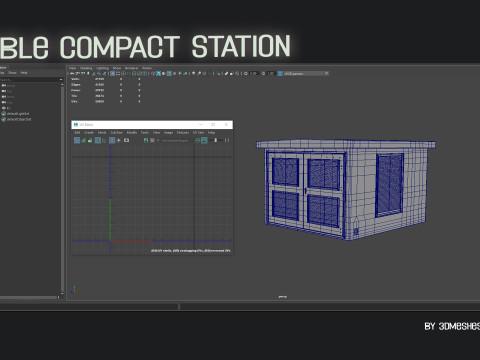Open the Outliner Help menu
The width and height of the screenshot is (480, 360).
tap(24, 73)
